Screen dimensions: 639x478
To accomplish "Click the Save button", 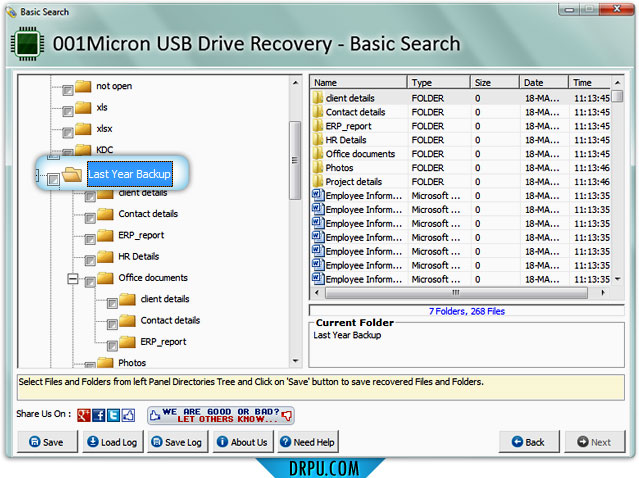I will [x=47, y=442].
